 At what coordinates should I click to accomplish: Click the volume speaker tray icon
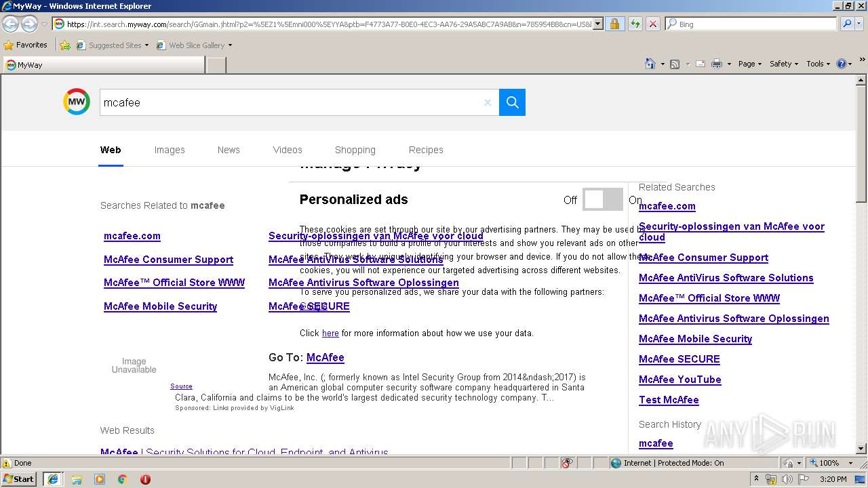coord(787,479)
